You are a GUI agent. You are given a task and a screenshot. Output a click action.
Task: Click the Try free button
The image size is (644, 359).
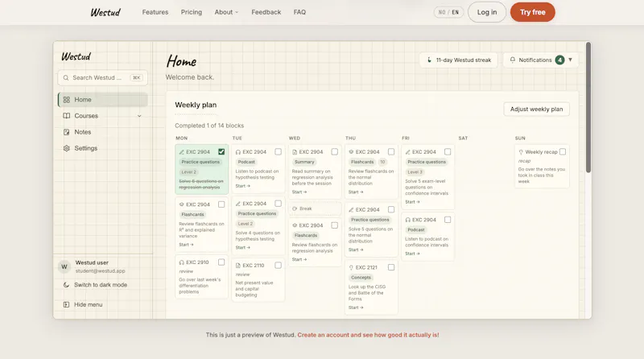pos(533,12)
